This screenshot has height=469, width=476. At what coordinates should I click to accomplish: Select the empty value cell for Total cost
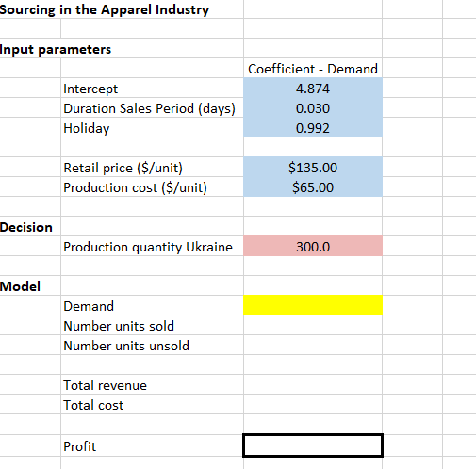(x=313, y=404)
